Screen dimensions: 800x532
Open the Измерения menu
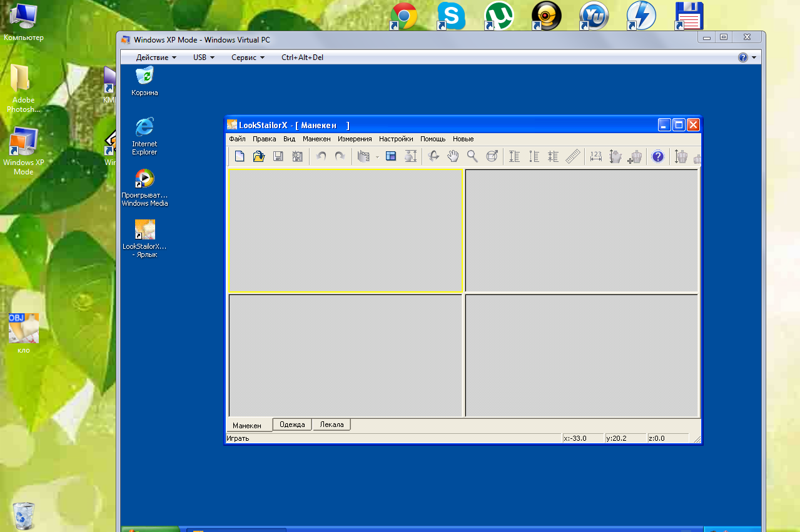[355, 139]
